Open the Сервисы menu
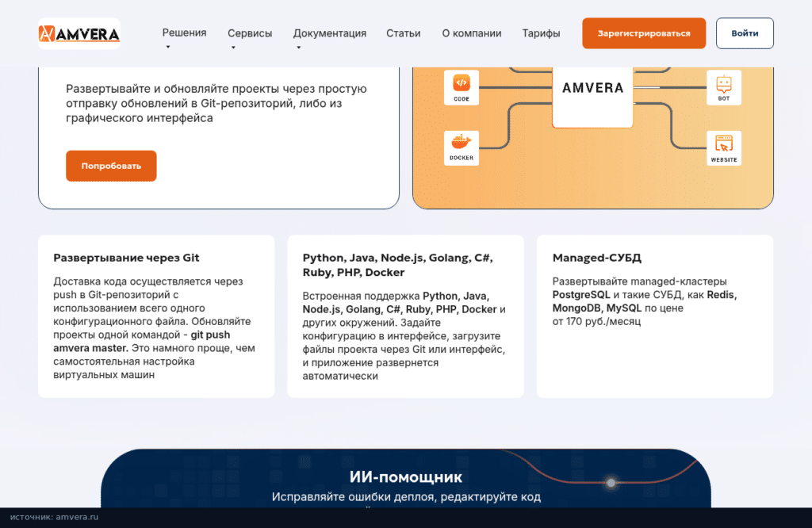Screen dimensions: 812x528 point(250,33)
